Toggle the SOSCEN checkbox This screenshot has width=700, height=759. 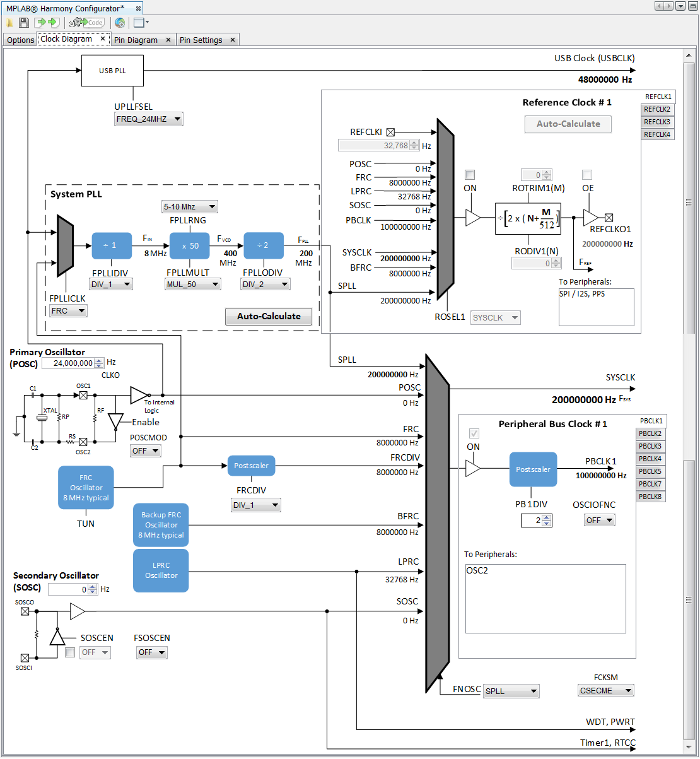click(69, 652)
